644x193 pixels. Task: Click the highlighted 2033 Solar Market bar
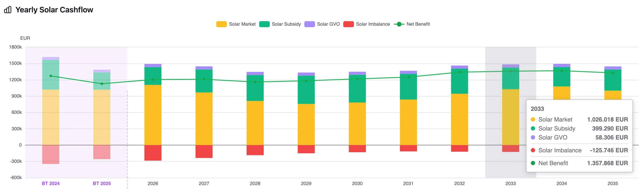[x=511, y=117]
